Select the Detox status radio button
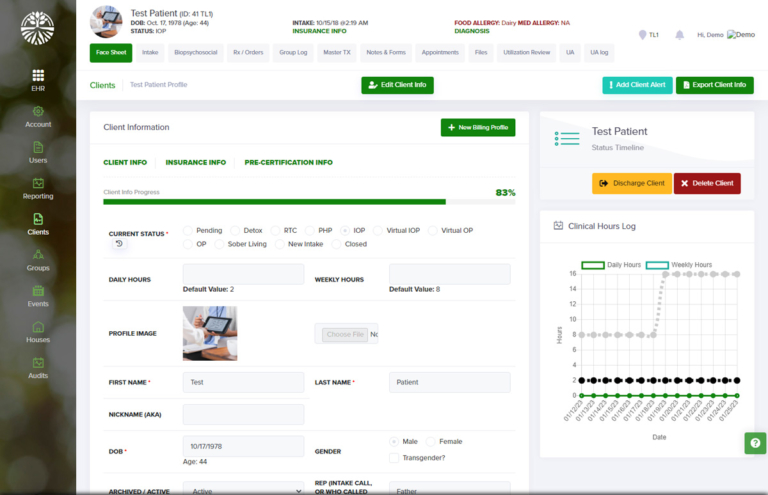This screenshot has height=495, width=768. tap(235, 231)
